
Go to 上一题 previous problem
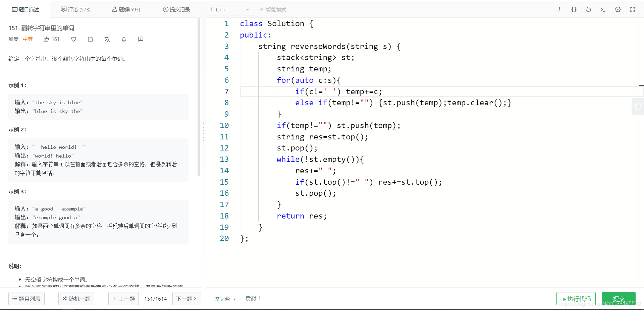124,299
